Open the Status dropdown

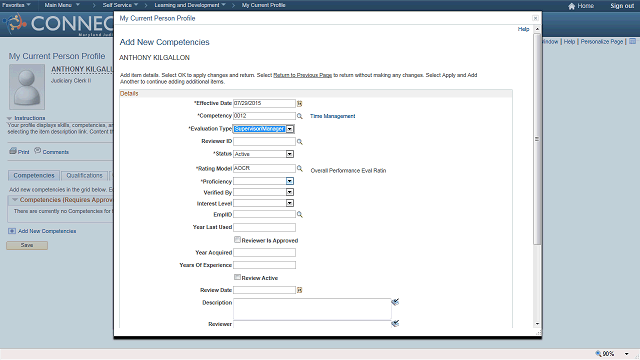coord(289,154)
